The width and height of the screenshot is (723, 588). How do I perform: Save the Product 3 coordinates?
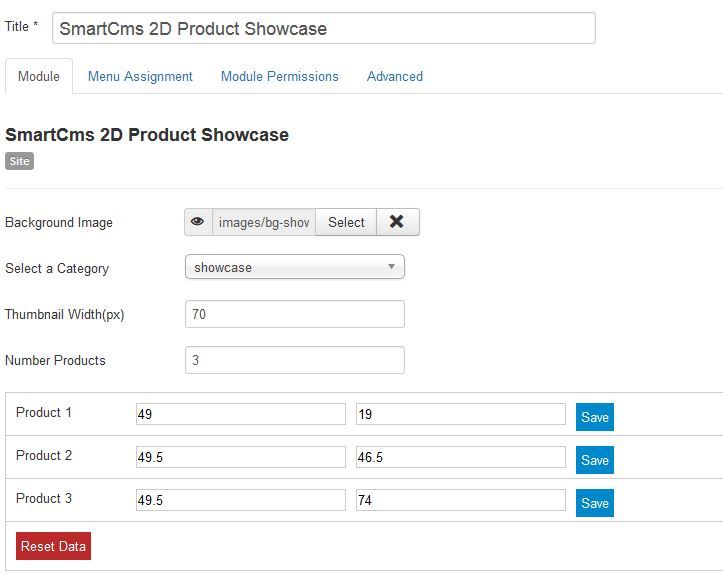pos(595,503)
